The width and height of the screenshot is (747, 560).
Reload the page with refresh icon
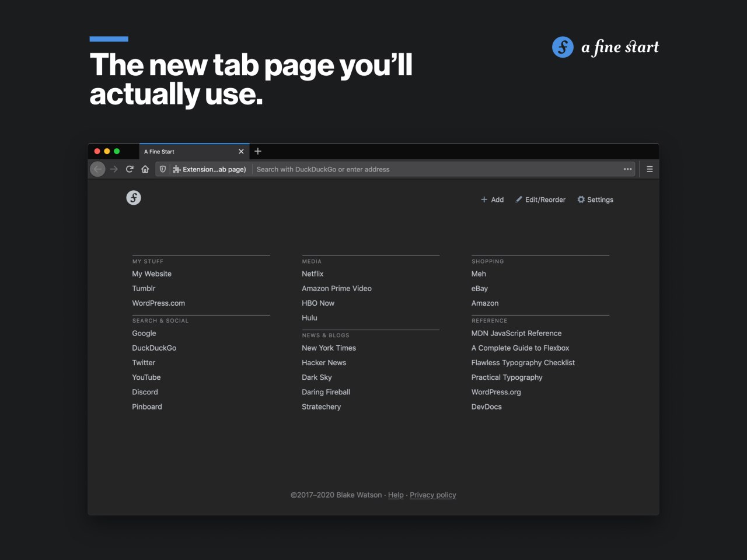130,169
